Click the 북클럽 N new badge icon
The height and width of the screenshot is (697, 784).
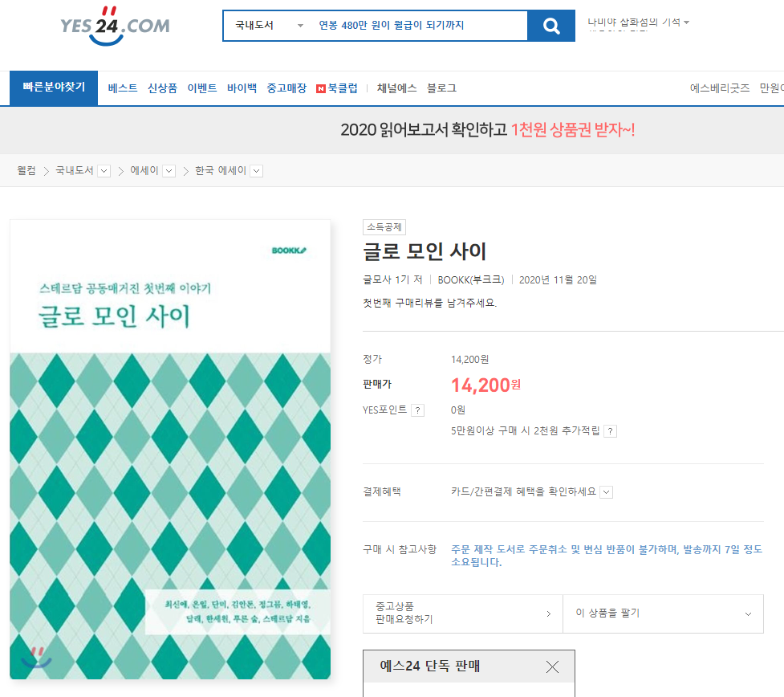coord(321,89)
